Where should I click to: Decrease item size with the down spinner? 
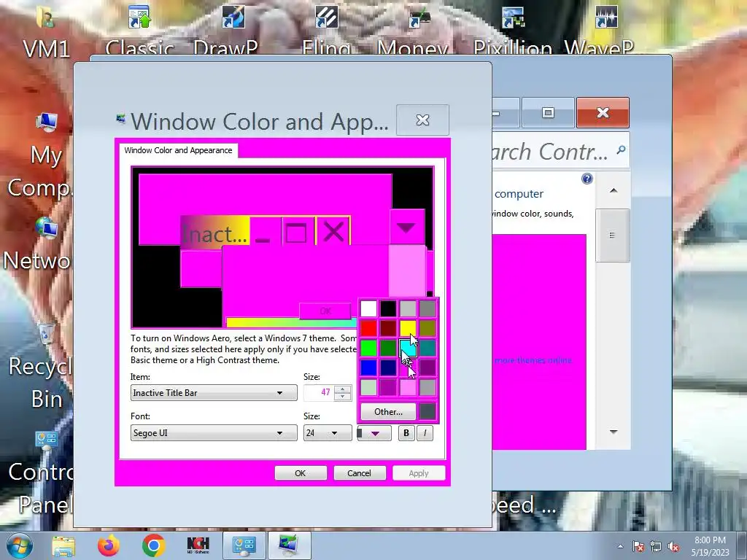point(343,397)
